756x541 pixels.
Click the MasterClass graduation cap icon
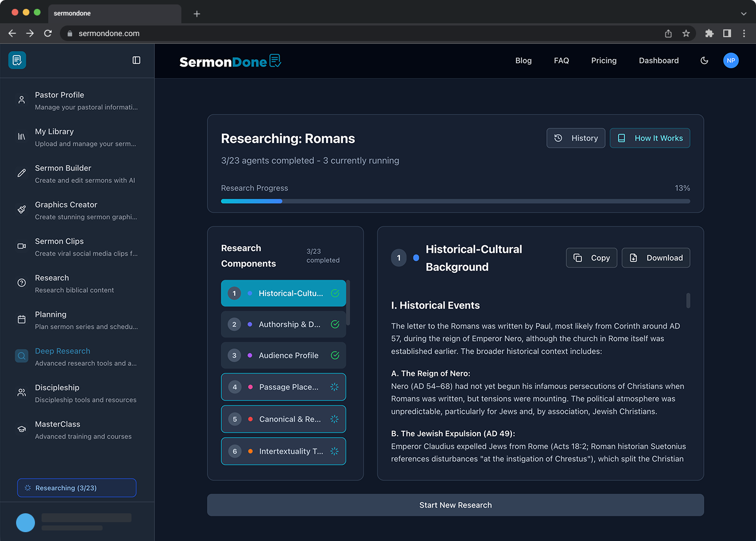pyautogui.click(x=21, y=429)
